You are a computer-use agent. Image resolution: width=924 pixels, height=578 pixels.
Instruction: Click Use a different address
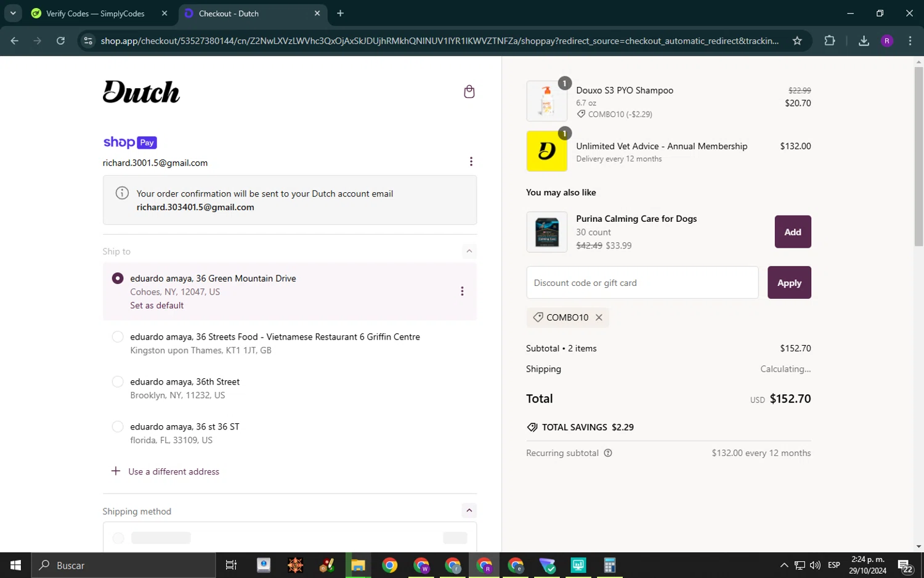(x=174, y=471)
